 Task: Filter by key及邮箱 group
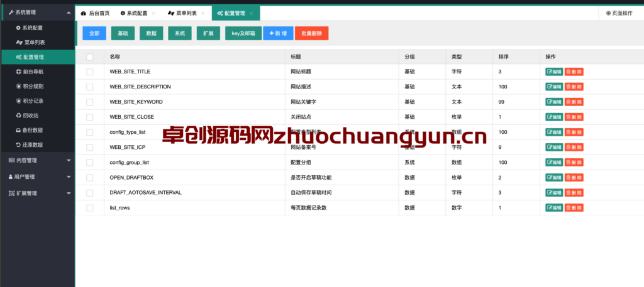[x=243, y=34]
